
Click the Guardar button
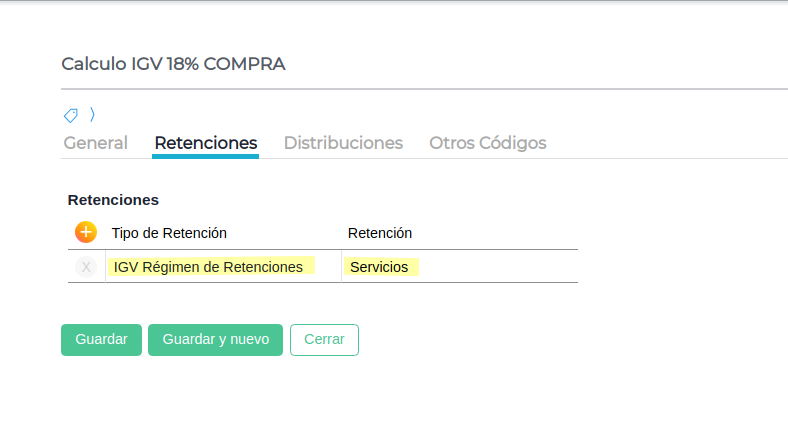pyautogui.click(x=102, y=340)
